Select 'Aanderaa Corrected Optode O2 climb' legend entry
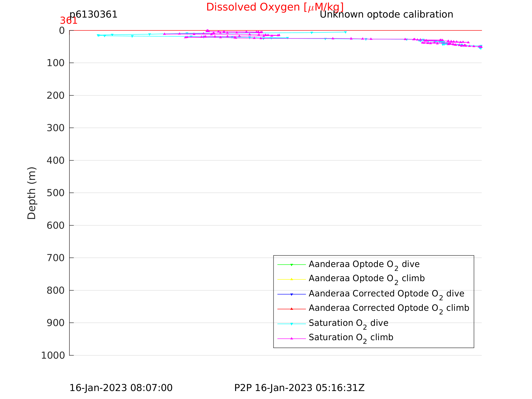 pyautogui.click(x=373, y=308)
